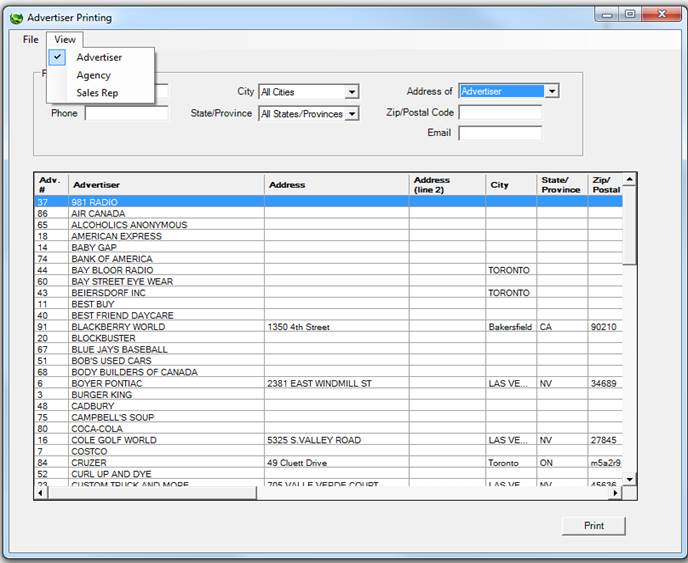Click the View menu
Image resolution: width=688 pixels, height=563 pixels.
[65, 40]
